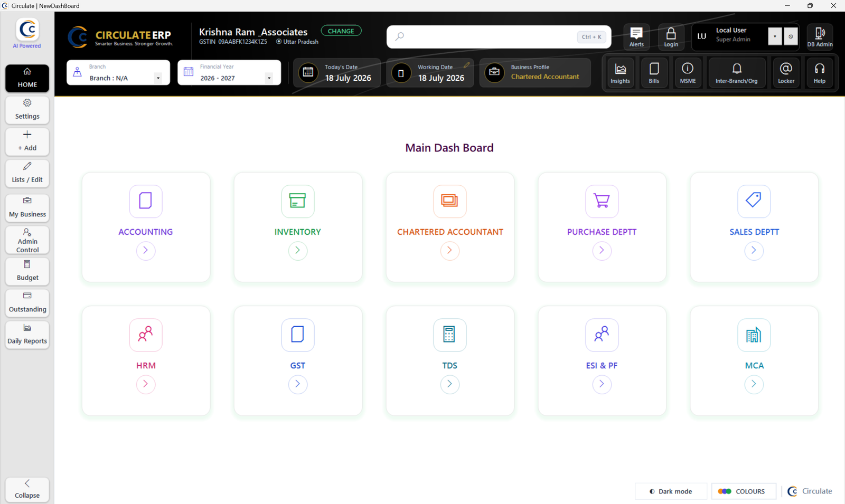Click the Main Dash Board heading
Image resolution: width=845 pixels, height=504 pixels.
[x=449, y=148]
